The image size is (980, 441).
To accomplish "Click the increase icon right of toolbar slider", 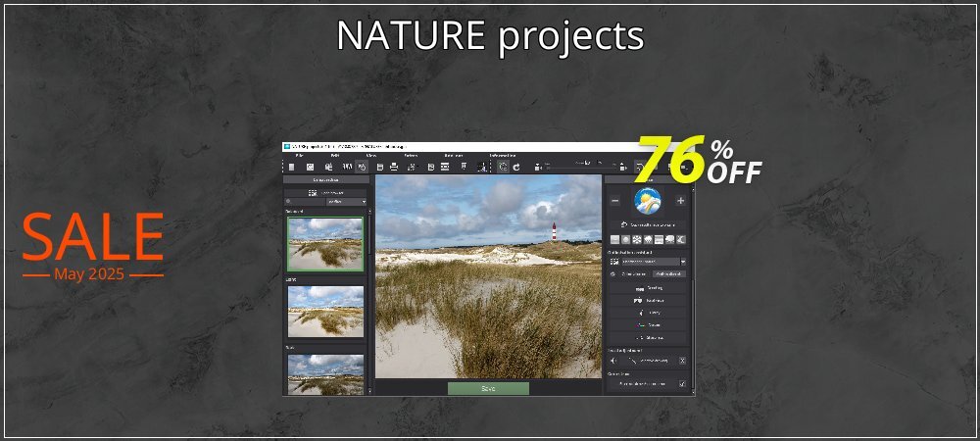I will 622,167.
